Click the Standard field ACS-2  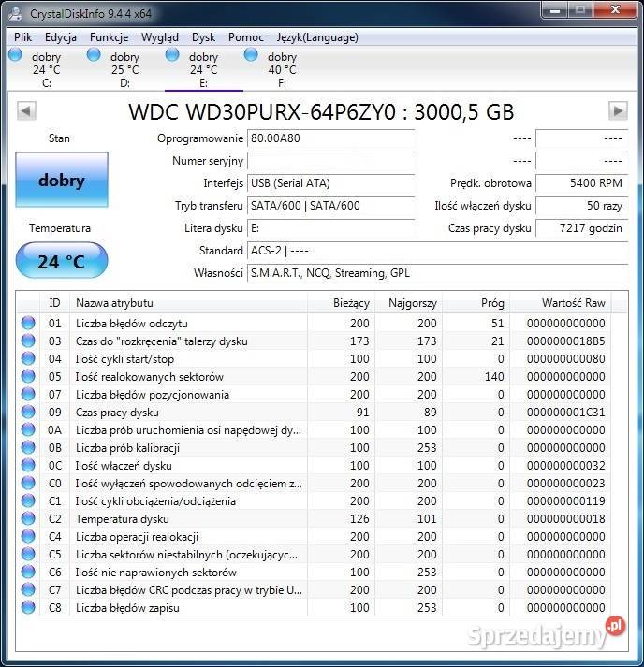click(x=437, y=251)
